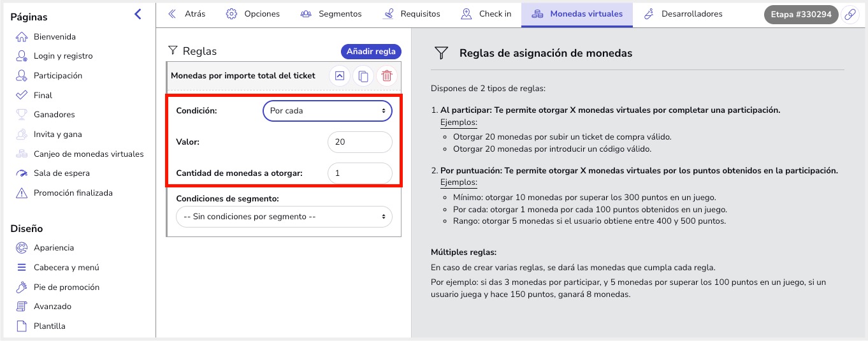Go to Promoción finalizada page
The height and width of the screenshot is (341, 868).
pos(73,192)
